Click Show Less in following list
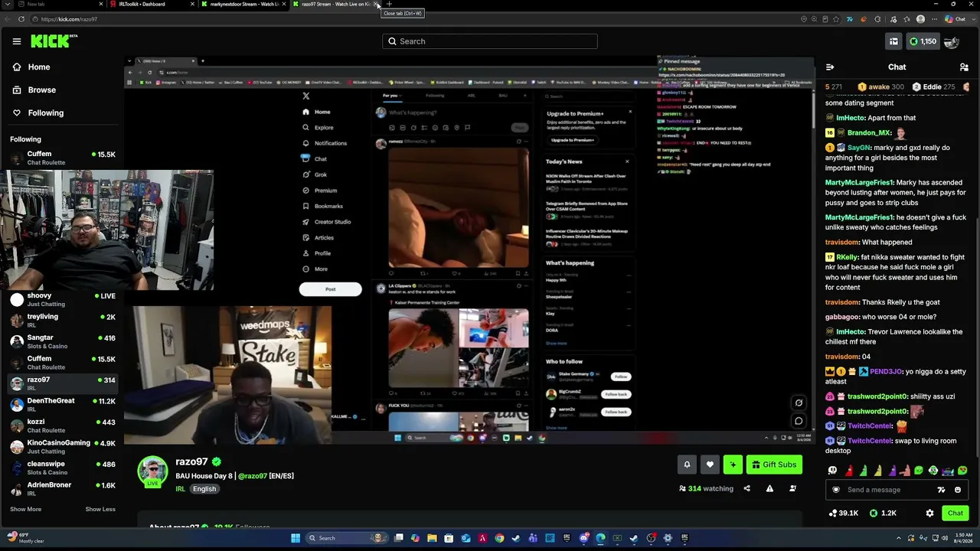 pos(100,510)
